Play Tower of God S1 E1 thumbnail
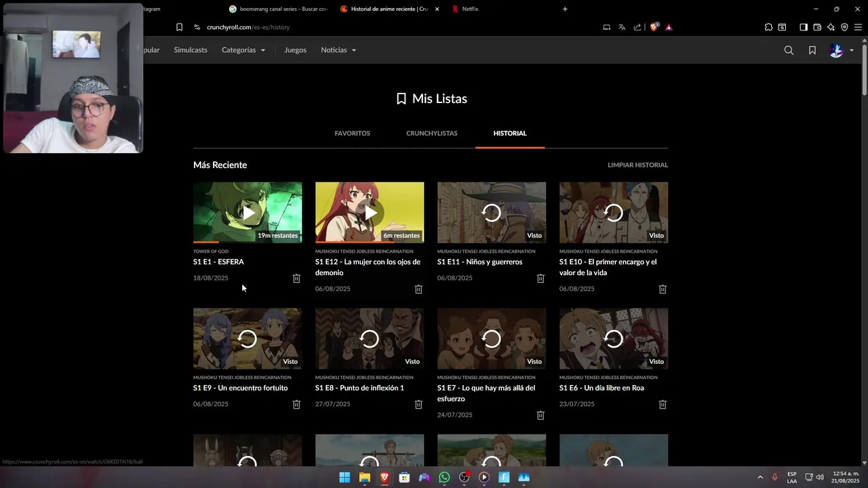 [x=248, y=212]
